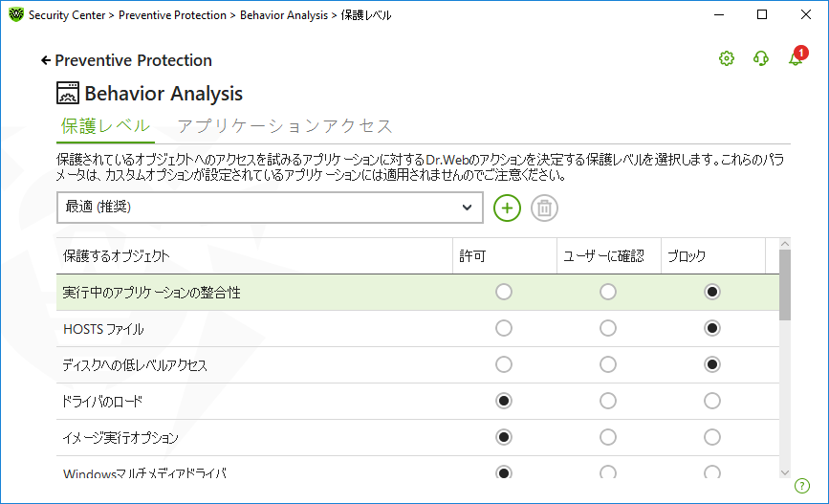The image size is (829, 504).
Task: Maximize the Security Center window
Action: 762,14
